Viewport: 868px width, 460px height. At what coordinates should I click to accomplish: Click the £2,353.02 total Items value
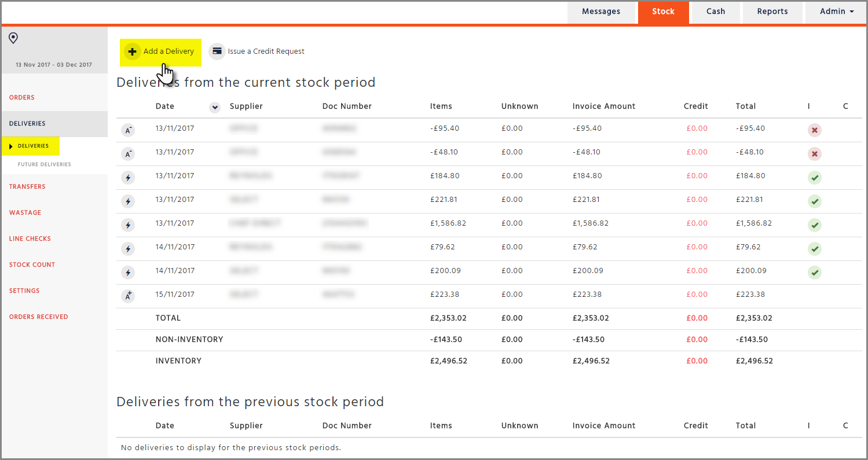click(448, 318)
